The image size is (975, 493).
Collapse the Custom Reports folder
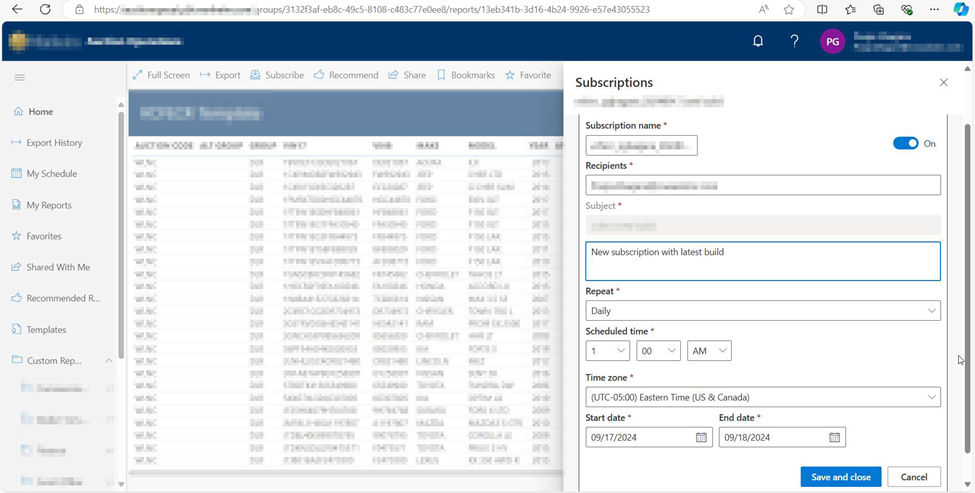pyautogui.click(x=108, y=361)
